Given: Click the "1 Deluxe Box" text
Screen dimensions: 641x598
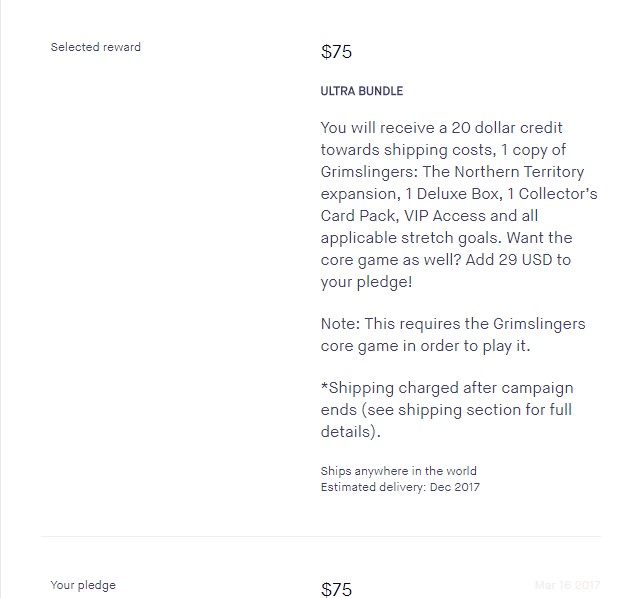Looking at the screenshot, I should coord(453,194).
